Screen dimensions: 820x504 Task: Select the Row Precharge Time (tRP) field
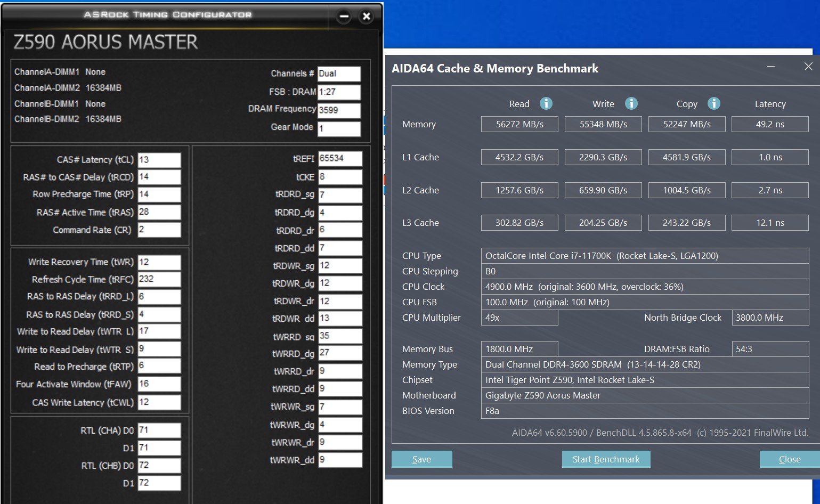pyautogui.click(x=159, y=194)
